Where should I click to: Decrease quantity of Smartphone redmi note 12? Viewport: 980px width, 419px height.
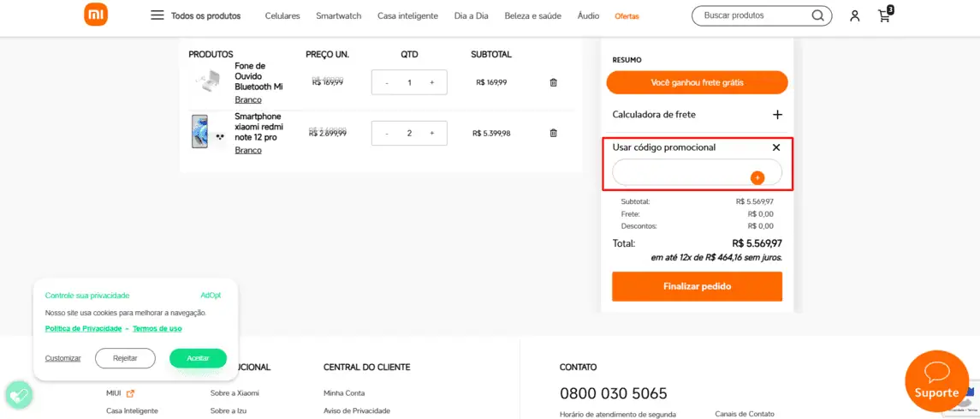click(386, 133)
